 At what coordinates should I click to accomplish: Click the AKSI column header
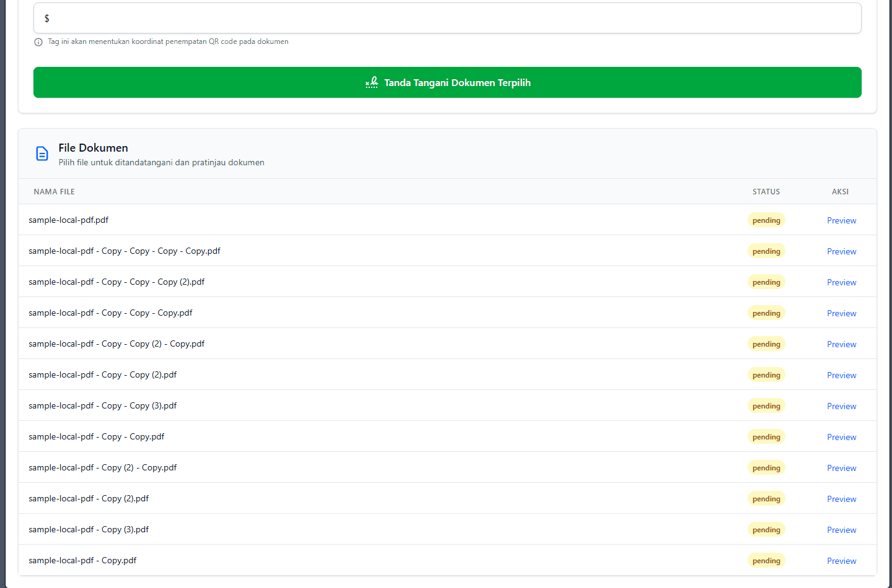[840, 192]
